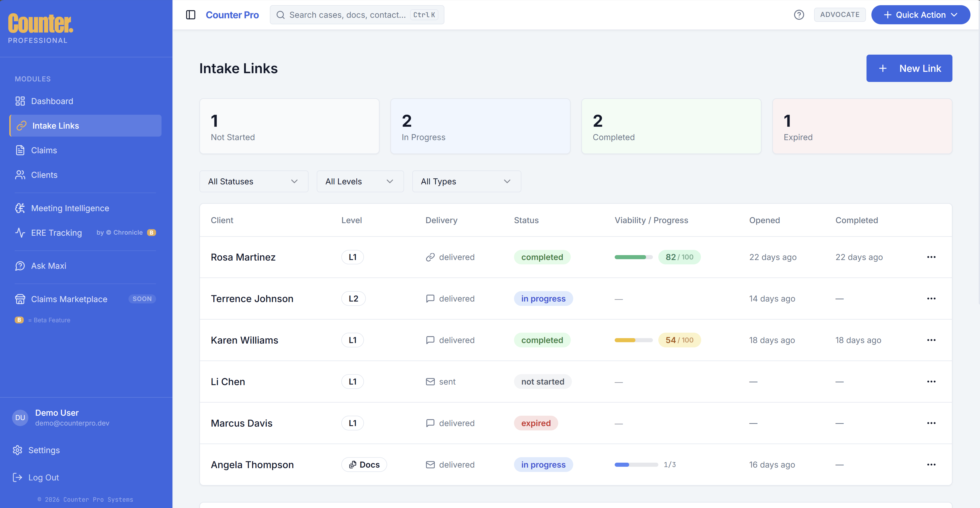
Task: Click the Log Out icon
Action: pyautogui.click(x=17, y=477)
